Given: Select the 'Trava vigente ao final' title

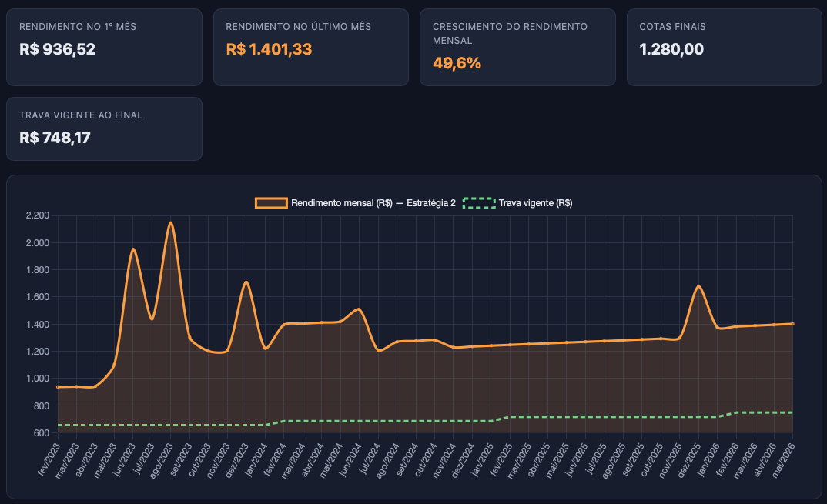Looking at the screenshot, I should tap(81, 115).
